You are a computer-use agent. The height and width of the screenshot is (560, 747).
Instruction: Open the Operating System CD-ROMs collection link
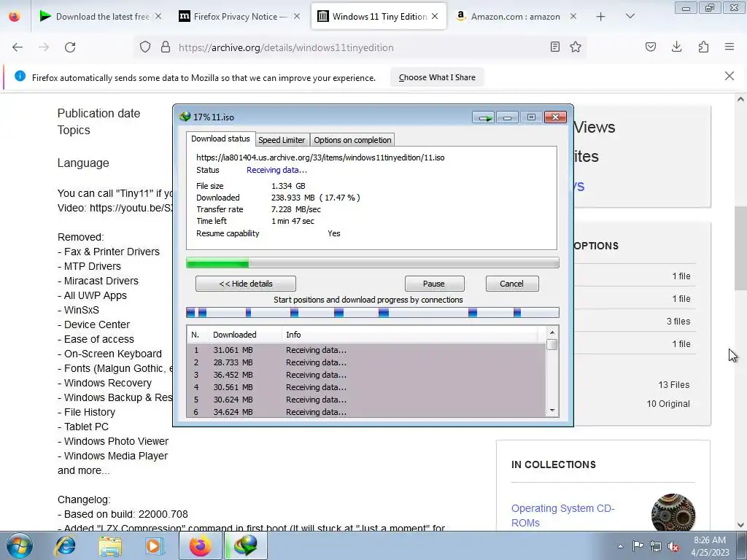(562, 516)
